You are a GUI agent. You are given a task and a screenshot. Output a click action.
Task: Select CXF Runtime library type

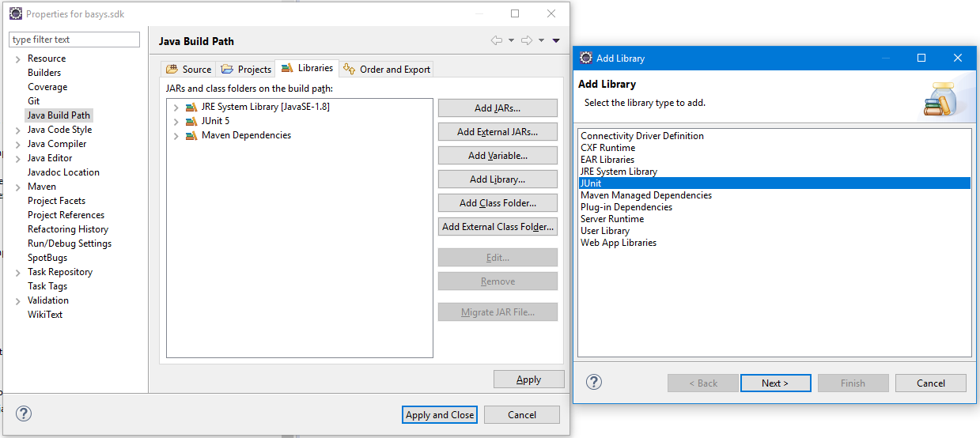click(774, 148)
